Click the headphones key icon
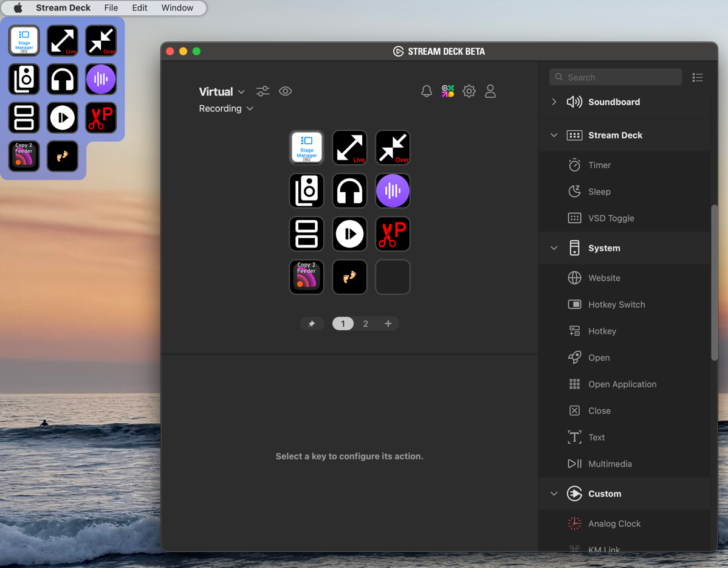The height and width of the screenshot is (568, 728). tap(349, 190)
